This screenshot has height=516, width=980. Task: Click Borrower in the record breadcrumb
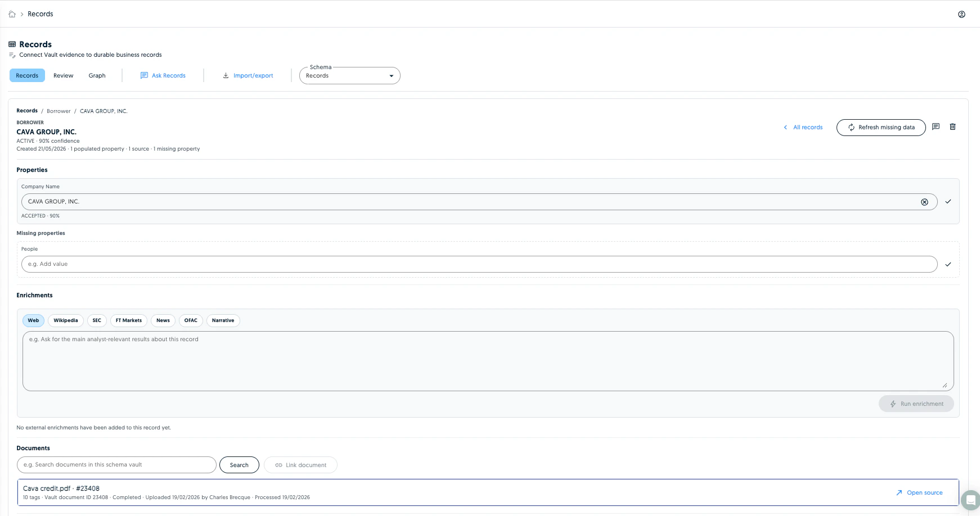[x=59, y=111]
